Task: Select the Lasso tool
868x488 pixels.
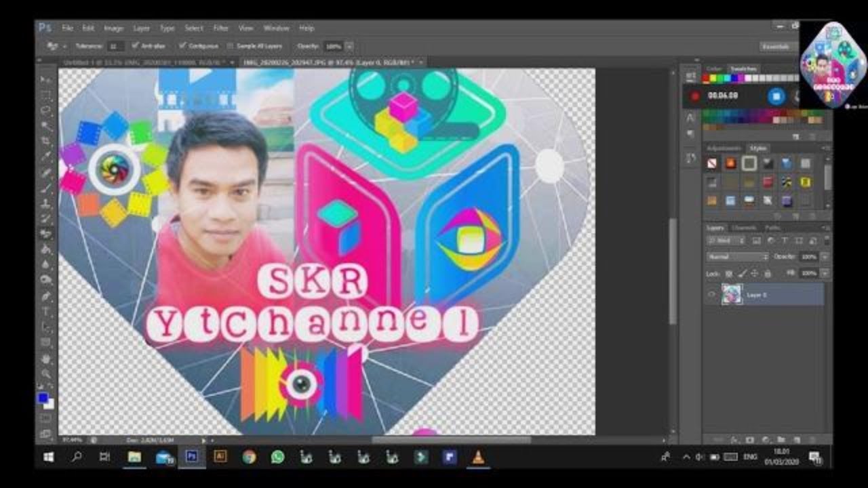Action: pyautogui.click(x=46, y=110)
